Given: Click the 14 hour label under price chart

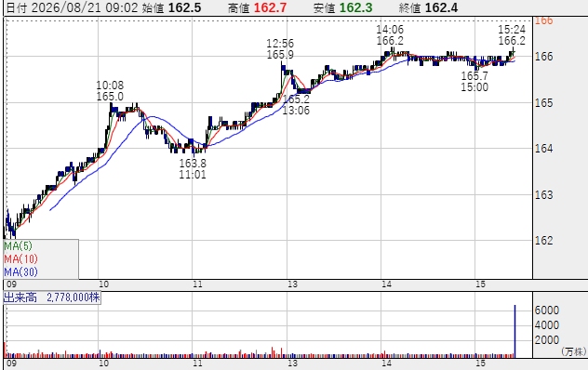Looking at the screenshot, I should click(387, 284).
